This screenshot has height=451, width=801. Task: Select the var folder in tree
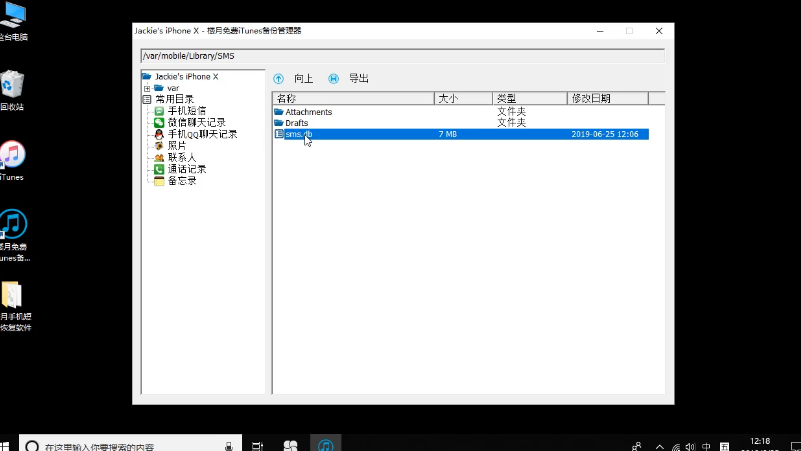click(173, 88)
